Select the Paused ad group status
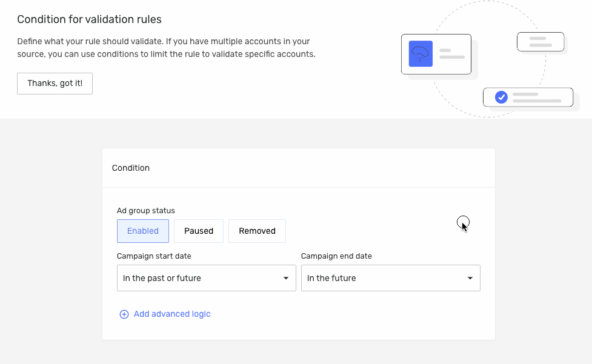Image resolution: width=592 pixels, height=364 pixels. pos(198,231)
